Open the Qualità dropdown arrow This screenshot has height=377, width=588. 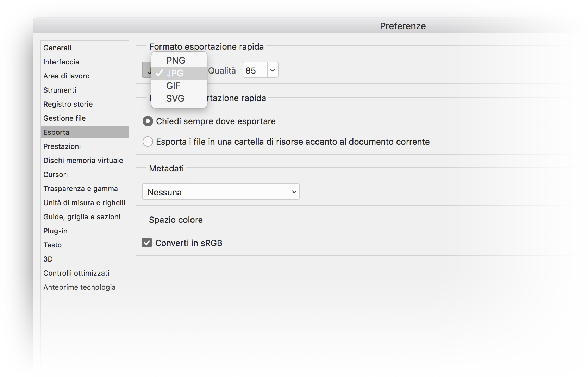[x=273, y=70]
